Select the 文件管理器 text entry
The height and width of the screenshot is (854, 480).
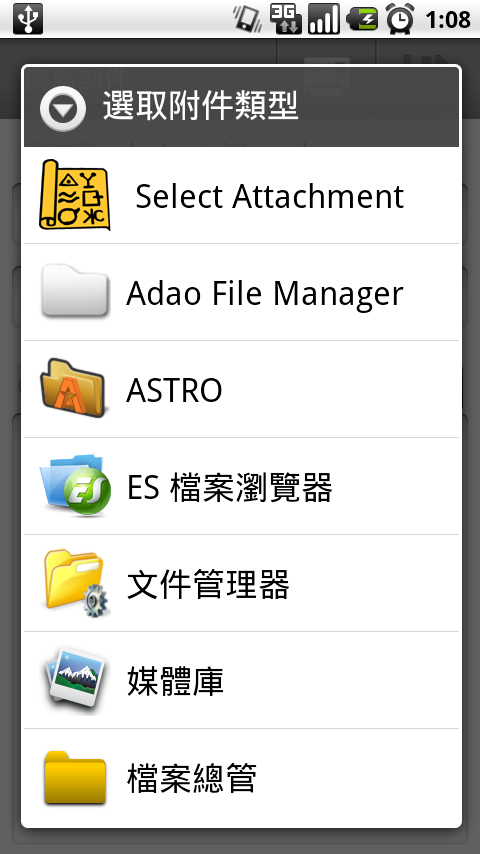[x=208, y=584]
